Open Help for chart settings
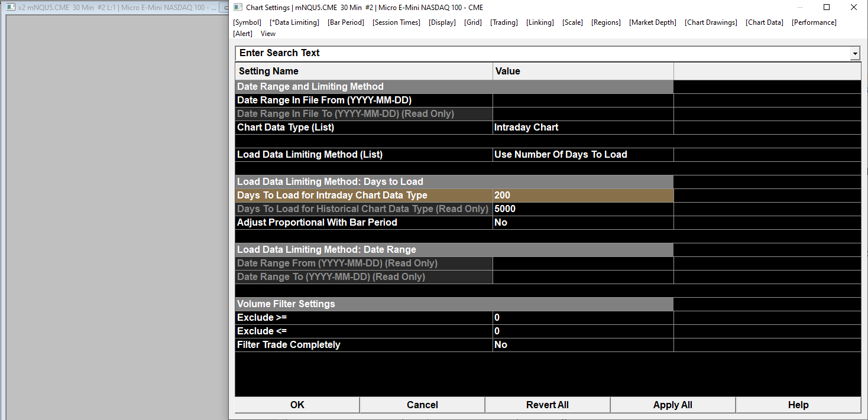Screen dimensions: 868x420 point(798,405)
